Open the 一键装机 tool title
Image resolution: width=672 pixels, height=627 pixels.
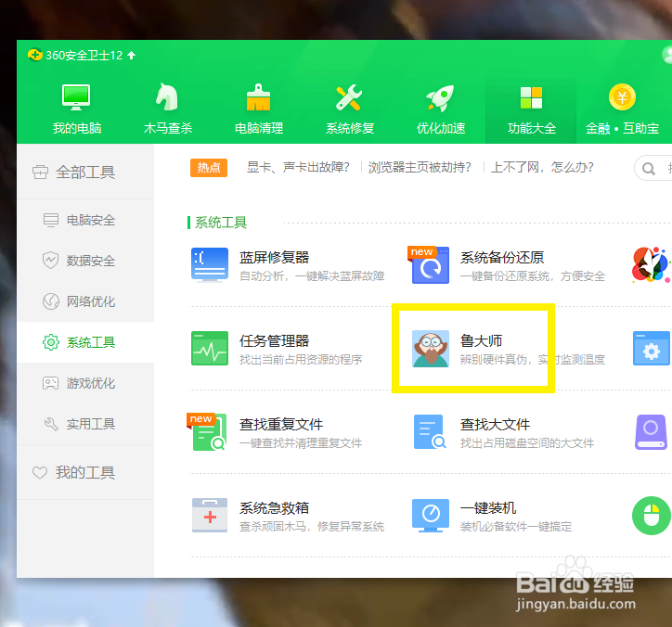click(x=488, y=508)
